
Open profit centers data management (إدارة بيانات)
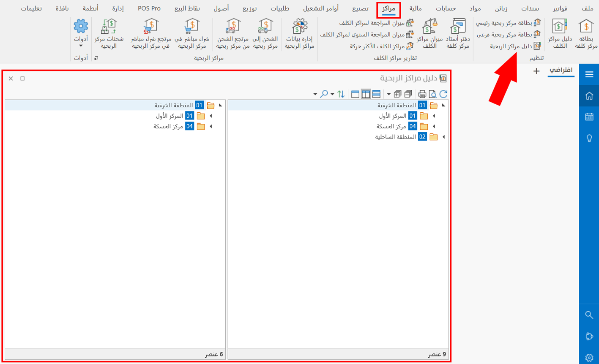(299, 34)
